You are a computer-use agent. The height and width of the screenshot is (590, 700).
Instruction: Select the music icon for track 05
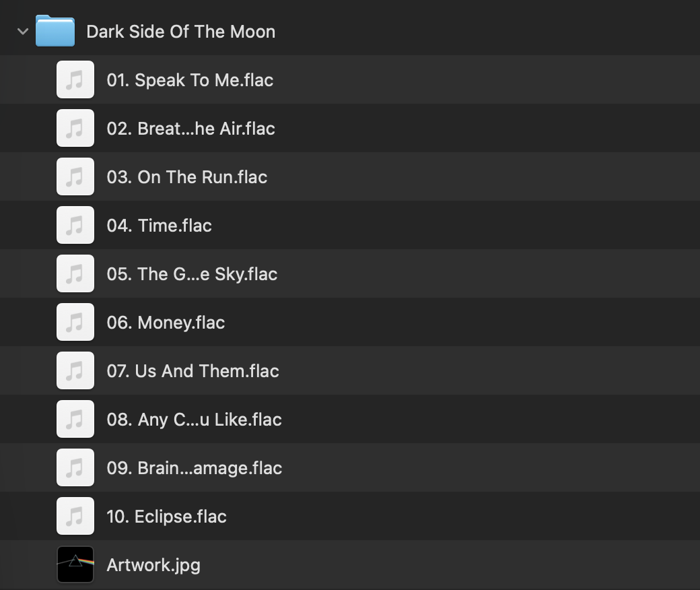pyautogui.click(x=75, y=274)
